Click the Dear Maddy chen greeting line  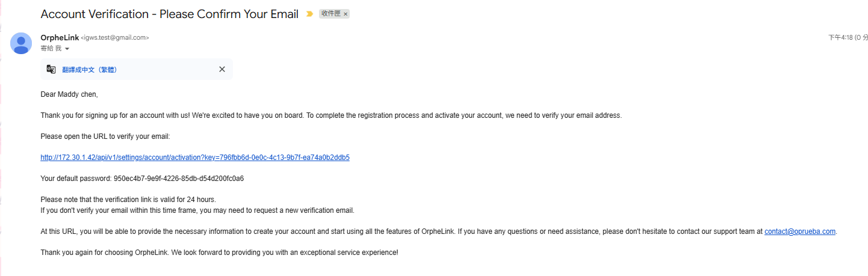pyautogui.click(x=69, y=94)
